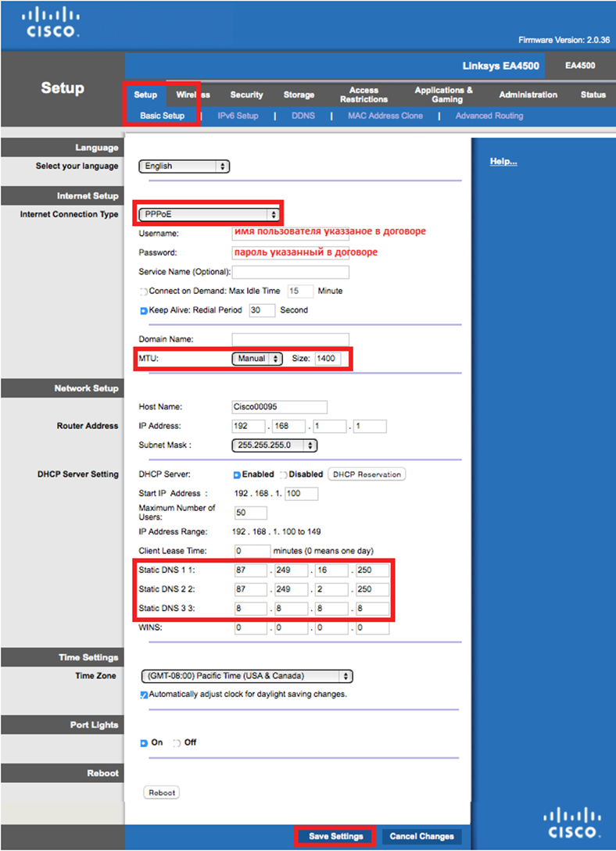
Task: Click the Cancel Changes button
Action: (x=421, y=836)
